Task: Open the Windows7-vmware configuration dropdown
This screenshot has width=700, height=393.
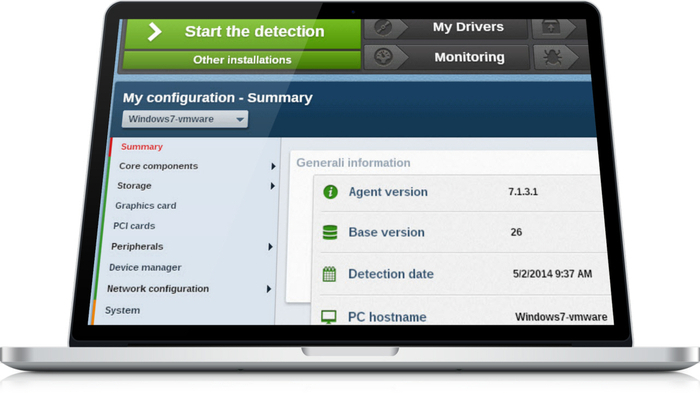Action: click(185, 119)
